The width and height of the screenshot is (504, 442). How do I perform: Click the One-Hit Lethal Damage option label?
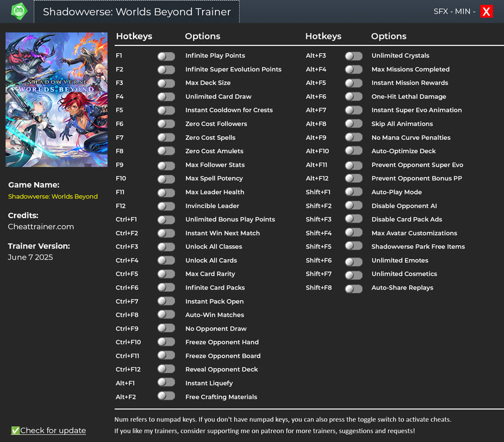coord(409,96)
